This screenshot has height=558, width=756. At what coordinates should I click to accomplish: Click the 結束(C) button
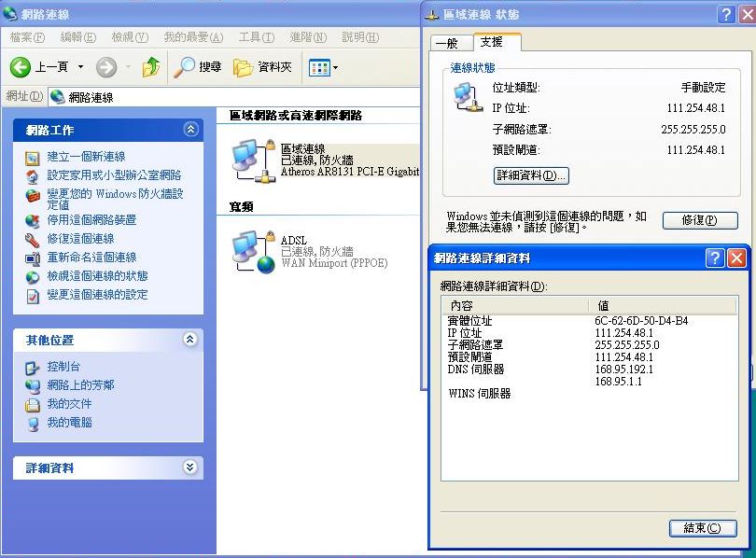[x=703, y=528]
